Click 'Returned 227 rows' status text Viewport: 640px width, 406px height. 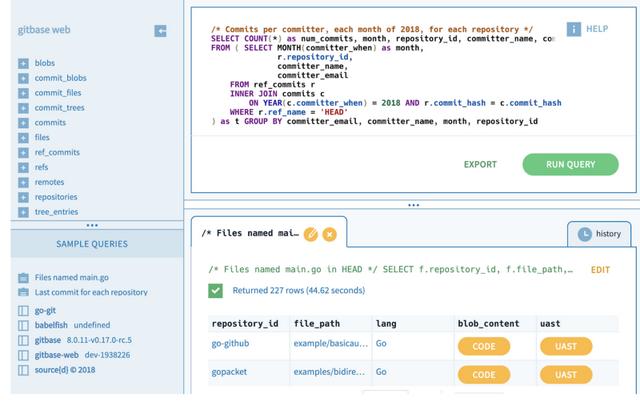tap(298, 290)
